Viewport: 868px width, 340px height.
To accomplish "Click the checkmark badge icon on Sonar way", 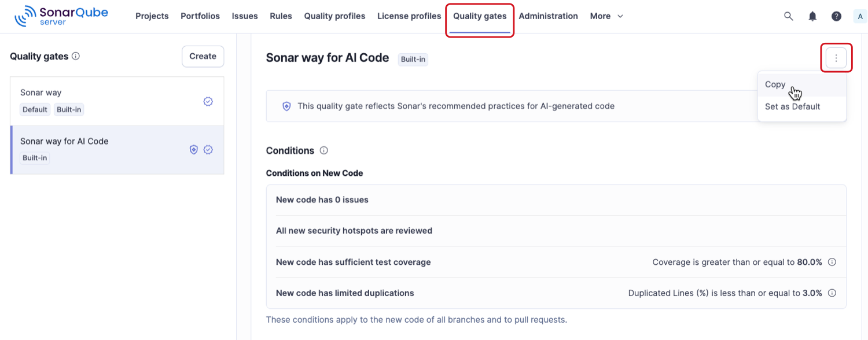I will pos(208,101).
